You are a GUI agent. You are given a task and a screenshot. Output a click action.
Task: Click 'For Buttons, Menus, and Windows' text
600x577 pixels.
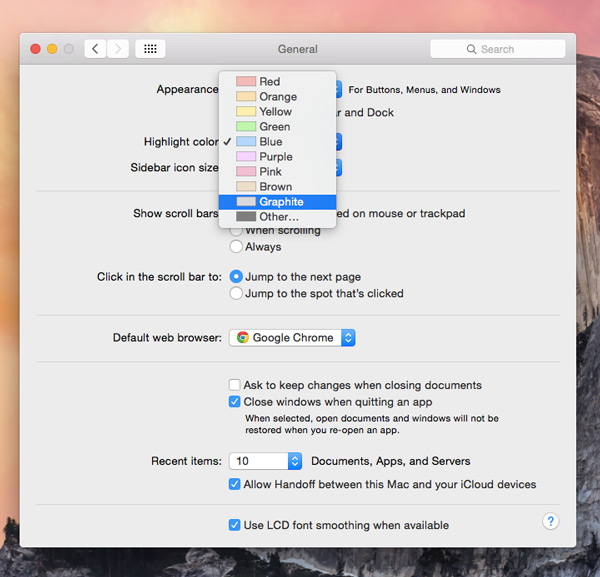pyautogui.click(x=424, y=90)
